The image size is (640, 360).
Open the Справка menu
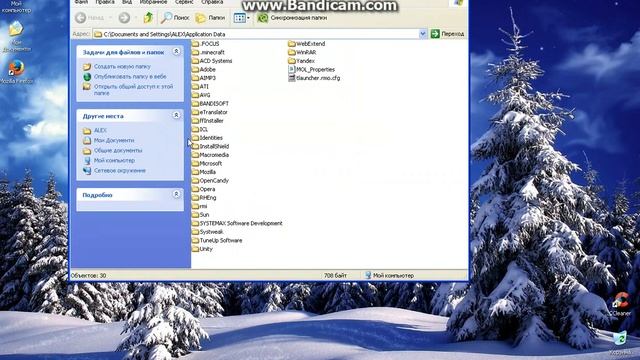[x=212, y=2]
